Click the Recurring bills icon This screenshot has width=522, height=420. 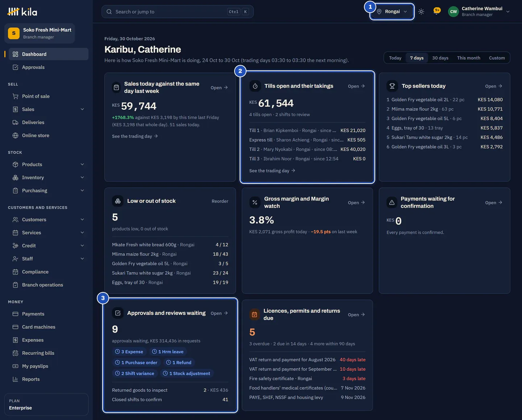pyautogui.click(x=15, y=353)
